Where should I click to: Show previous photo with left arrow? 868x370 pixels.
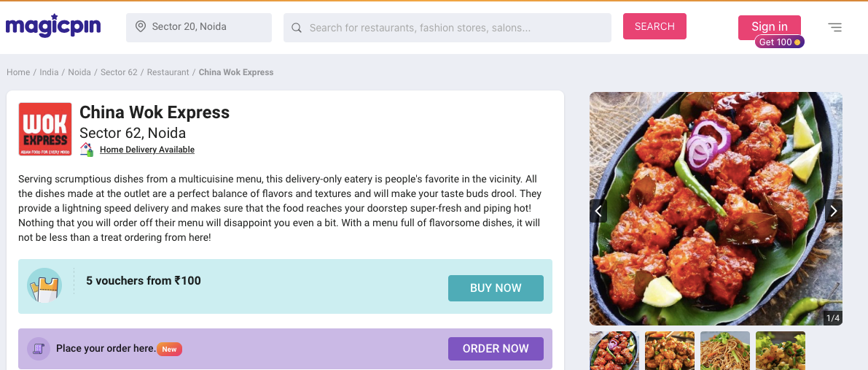pos(598,211)
